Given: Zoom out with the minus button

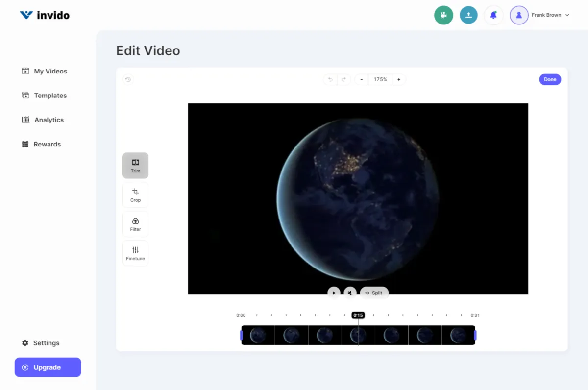Looking at the screenshot, I should tap(362, 79).
